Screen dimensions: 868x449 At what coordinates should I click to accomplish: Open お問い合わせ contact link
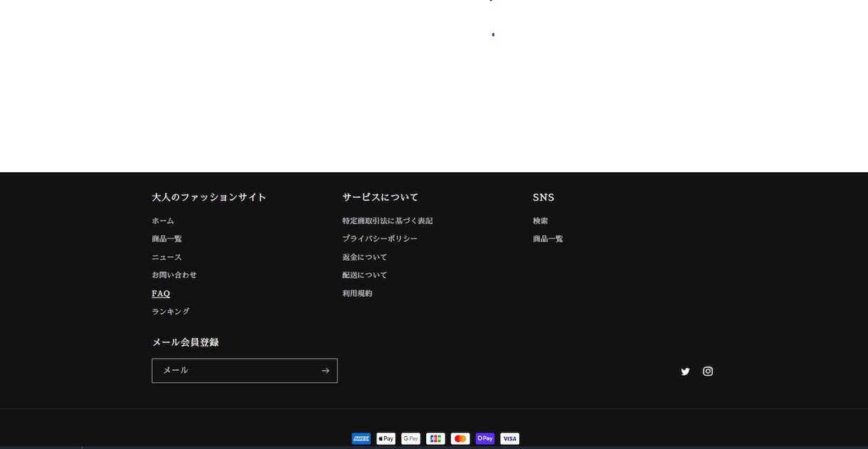pos(174,275)
